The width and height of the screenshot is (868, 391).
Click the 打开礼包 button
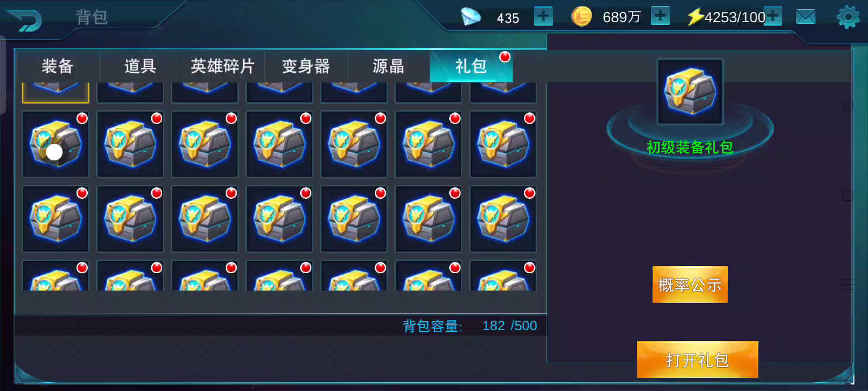tap(697, 360)
